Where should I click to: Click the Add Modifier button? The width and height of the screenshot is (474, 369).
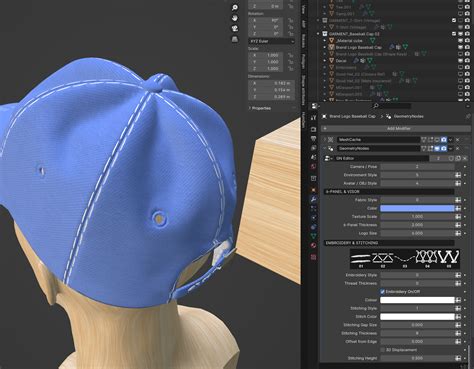click(x=396, y=128)
